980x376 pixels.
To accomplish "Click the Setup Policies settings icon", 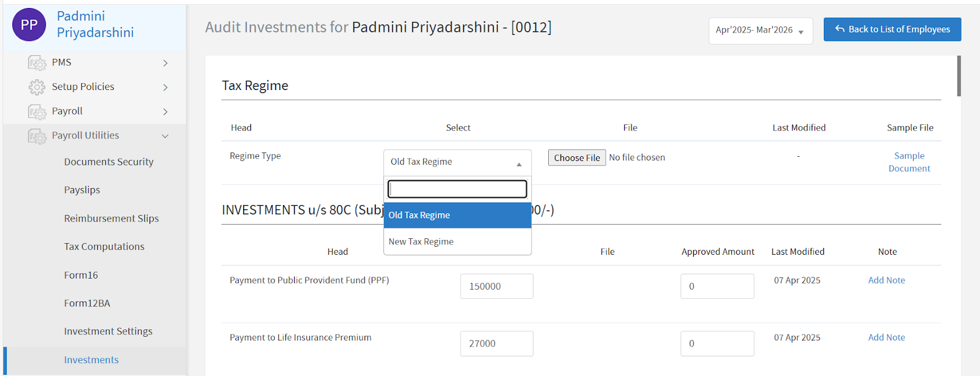I will [36, 86].
